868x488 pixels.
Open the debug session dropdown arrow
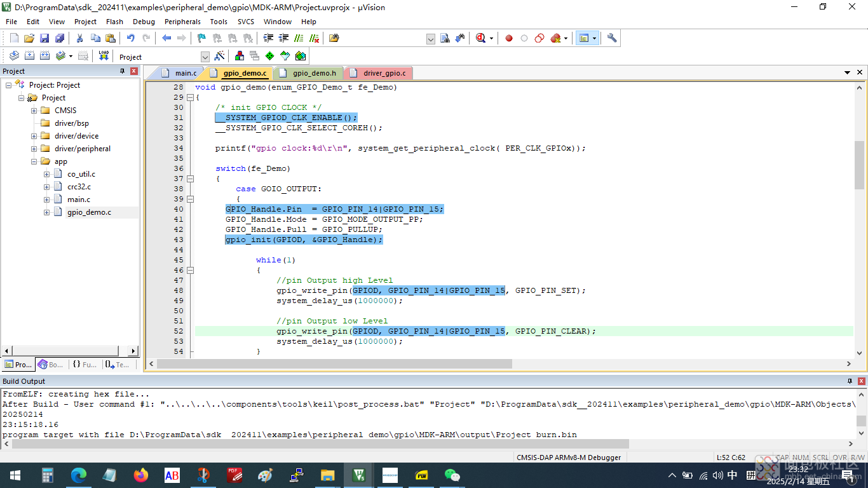492,39
